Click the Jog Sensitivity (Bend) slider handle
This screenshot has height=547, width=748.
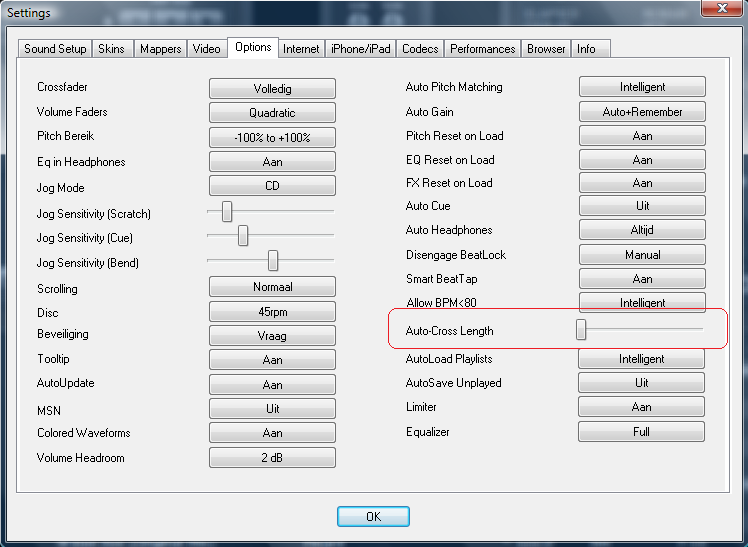pyautogui.click(x=272, y=261)
